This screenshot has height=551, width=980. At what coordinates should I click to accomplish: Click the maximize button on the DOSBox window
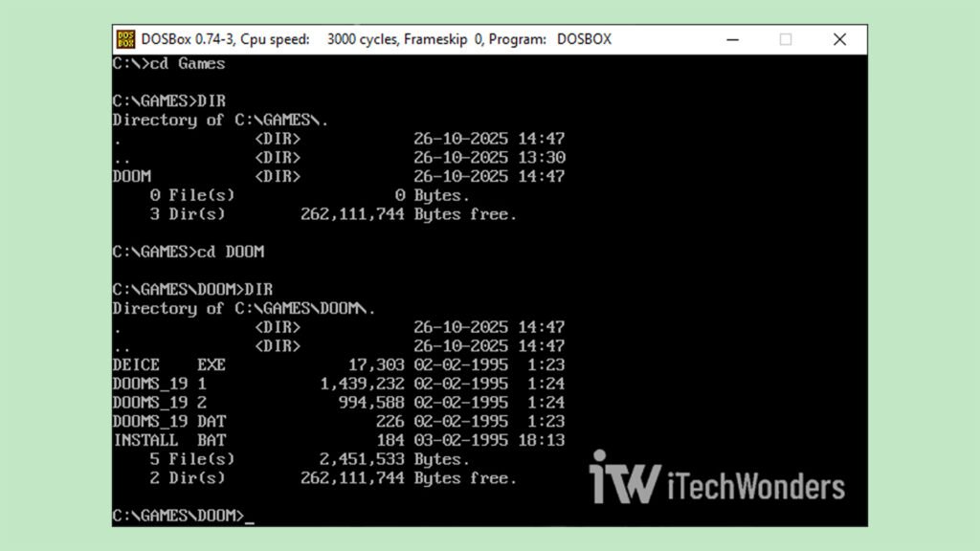786,39
